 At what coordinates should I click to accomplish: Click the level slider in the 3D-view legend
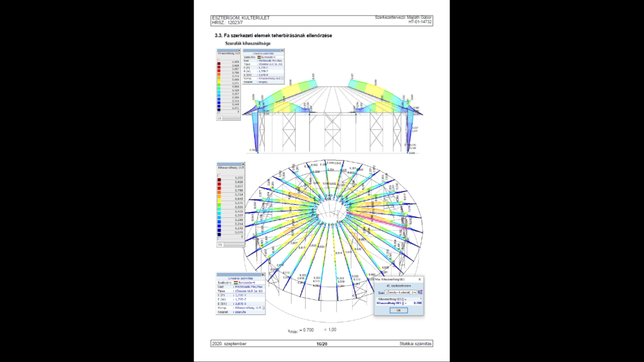(234, 244)
